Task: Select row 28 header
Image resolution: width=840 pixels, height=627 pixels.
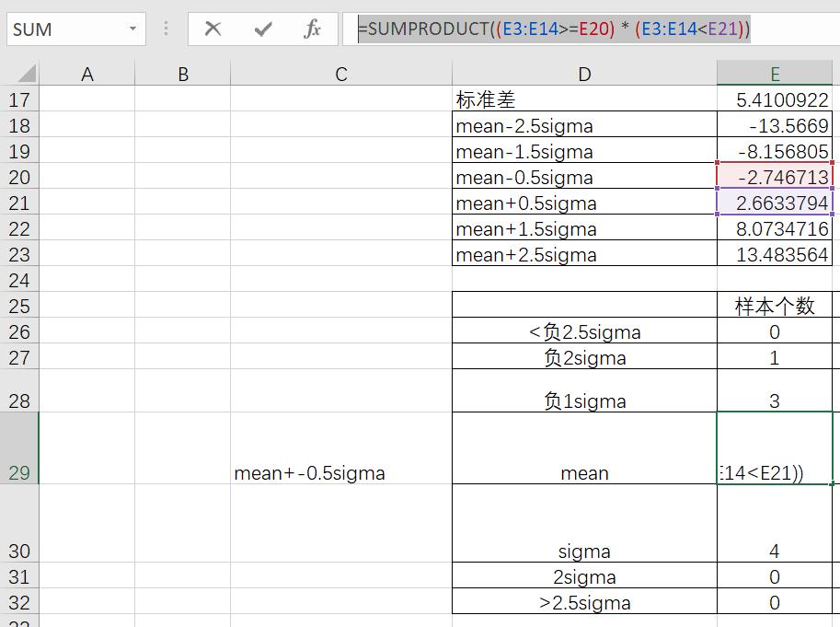Action: point(19,390)
